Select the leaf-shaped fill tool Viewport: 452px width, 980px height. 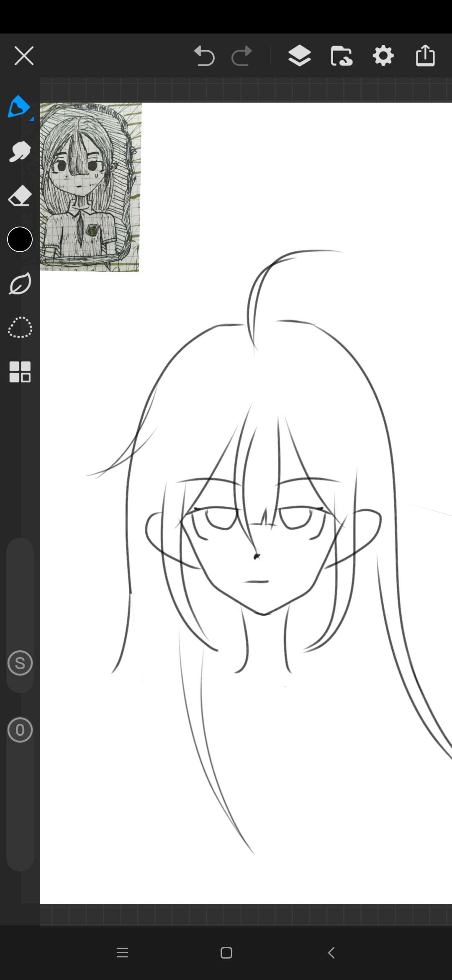click(20, 284)
